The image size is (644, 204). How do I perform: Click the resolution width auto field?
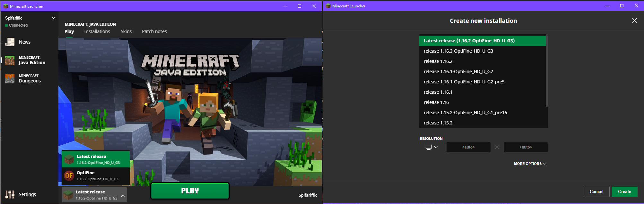click(x=468, y=147)
